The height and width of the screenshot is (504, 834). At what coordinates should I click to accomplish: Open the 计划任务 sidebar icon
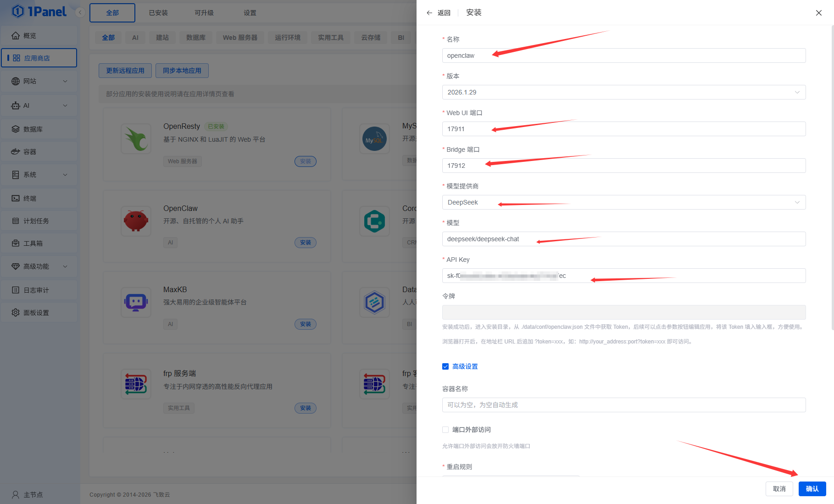(16, 221)
